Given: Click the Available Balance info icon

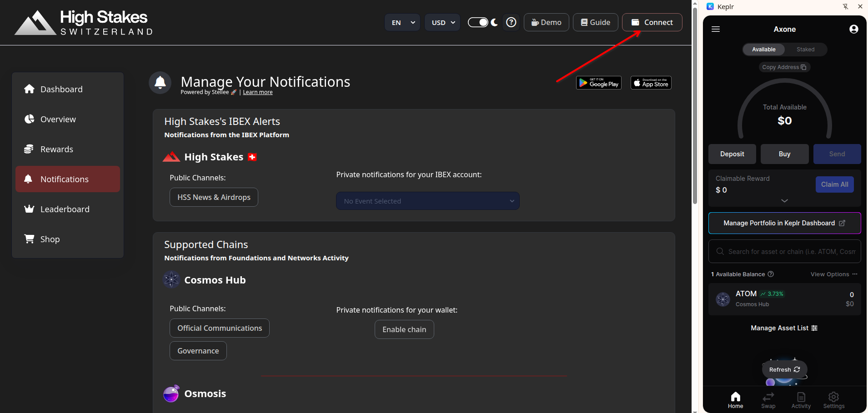Looking at the screenshot, I should 771,274.
